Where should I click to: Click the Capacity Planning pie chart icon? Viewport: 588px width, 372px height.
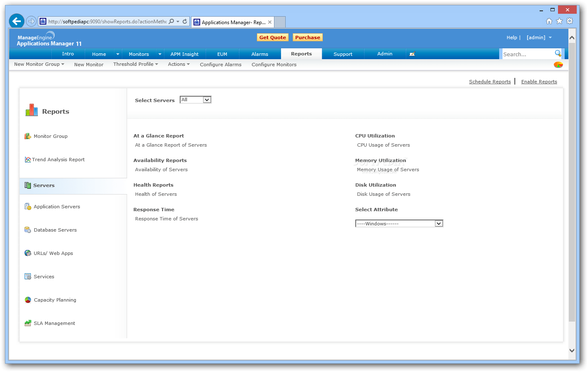click(28, 300)
